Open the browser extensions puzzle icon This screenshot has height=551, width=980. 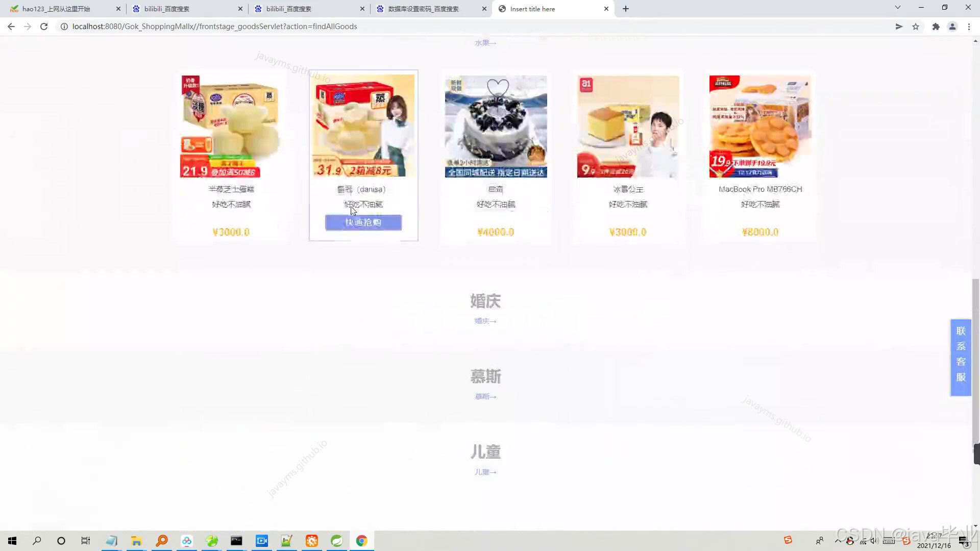coord(936,27)
